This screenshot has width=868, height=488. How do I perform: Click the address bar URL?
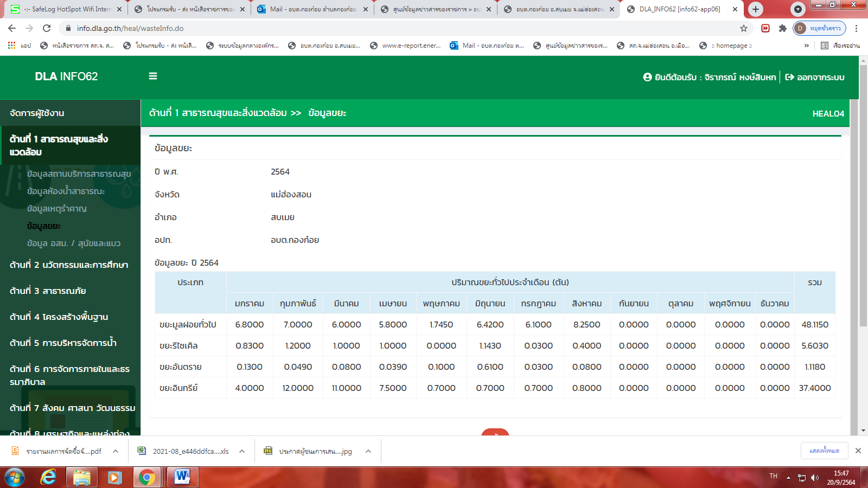(x=130, y=28)
